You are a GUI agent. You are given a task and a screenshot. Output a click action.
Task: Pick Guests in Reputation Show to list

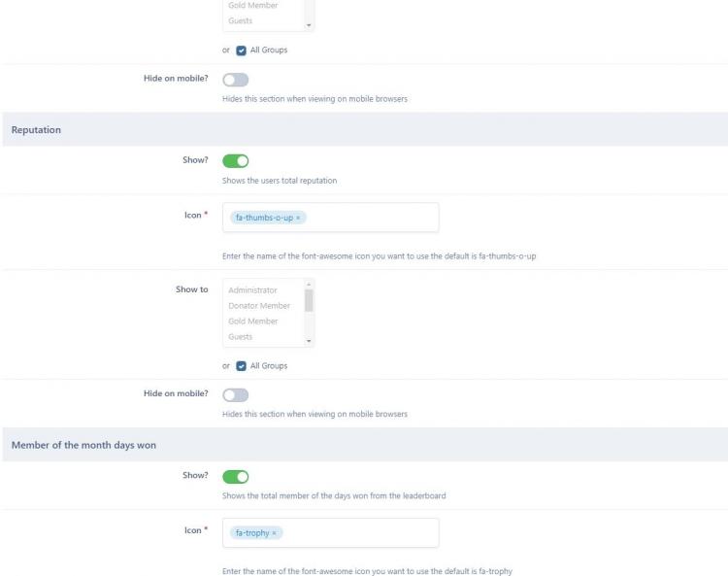[x=241, y=337]
